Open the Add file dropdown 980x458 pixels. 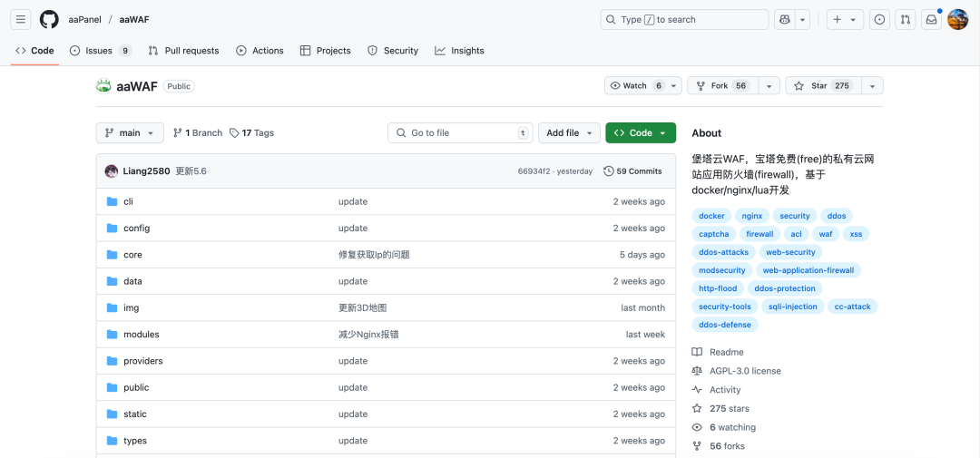(x=569, y=133)
